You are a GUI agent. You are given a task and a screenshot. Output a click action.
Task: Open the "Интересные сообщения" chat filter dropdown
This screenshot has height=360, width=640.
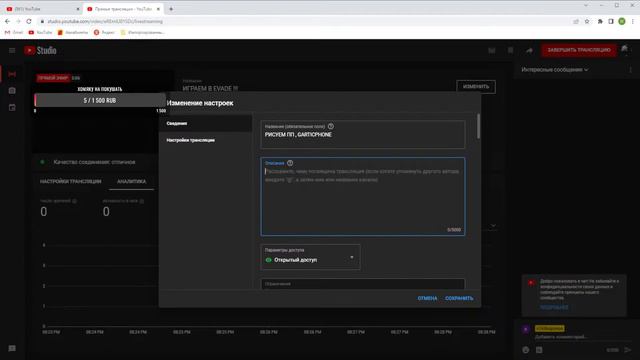[x=555, y=70]
